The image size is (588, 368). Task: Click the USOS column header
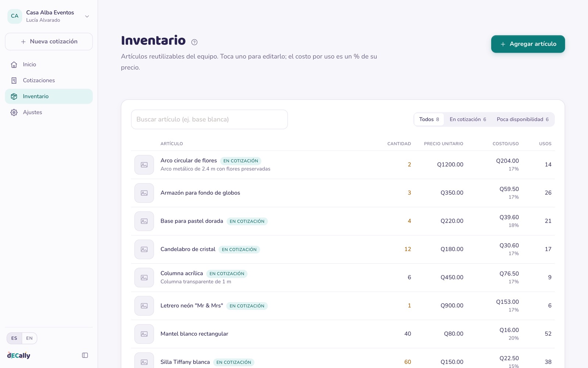click(x=545, y=144)
